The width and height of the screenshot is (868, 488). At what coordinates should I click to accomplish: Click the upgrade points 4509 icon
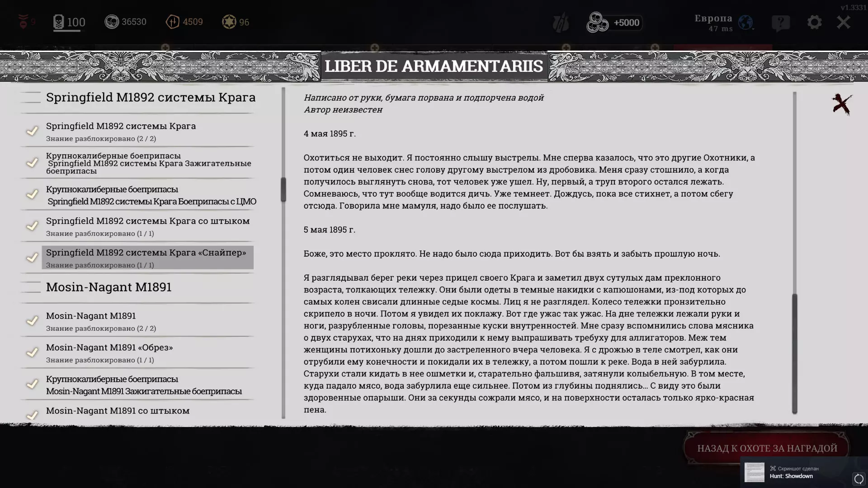click(x=173, y=22)
